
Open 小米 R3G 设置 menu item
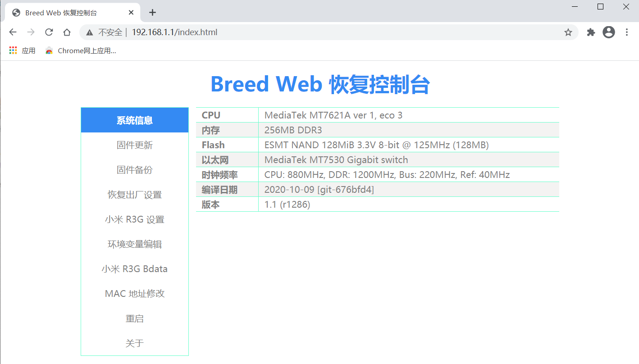coord(135,219)
